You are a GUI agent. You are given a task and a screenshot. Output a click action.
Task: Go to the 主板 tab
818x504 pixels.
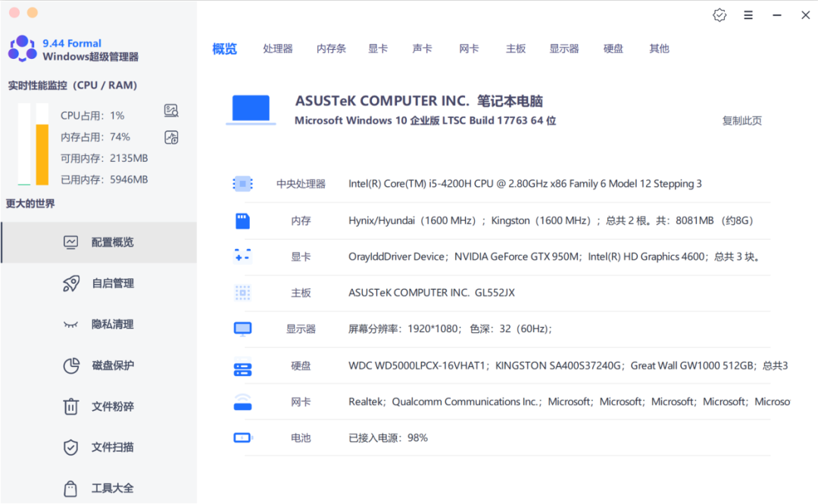516,48
